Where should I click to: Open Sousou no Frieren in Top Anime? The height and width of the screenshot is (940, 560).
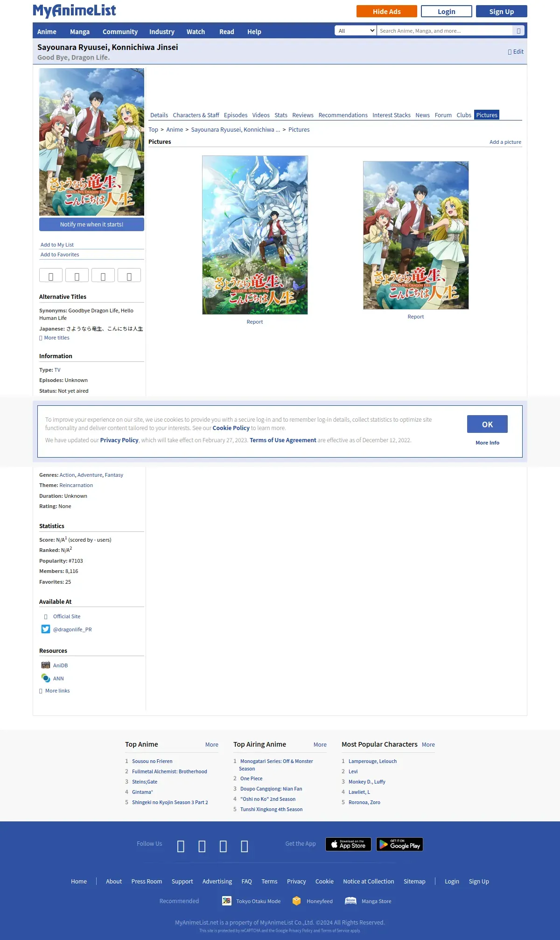(x=152, y=761)
